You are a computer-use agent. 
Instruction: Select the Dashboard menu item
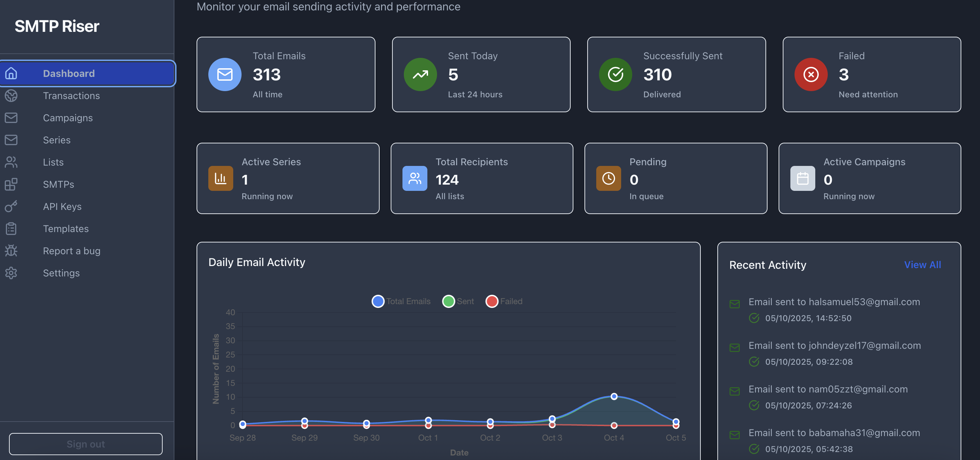(x=69, y=73)
